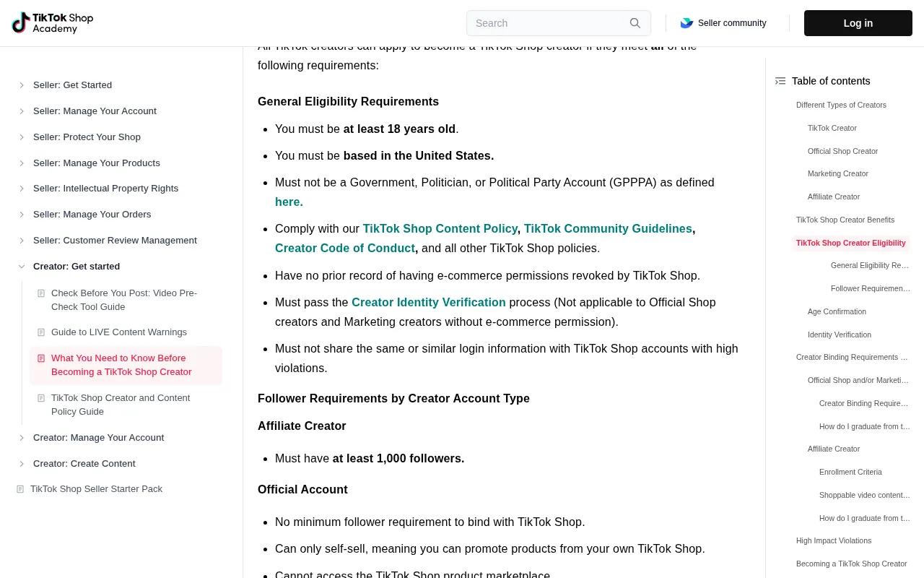924x578 pixels.
Task: Jump to TikTok Shop Creator Benefits
Action: (x=845, y=220)
